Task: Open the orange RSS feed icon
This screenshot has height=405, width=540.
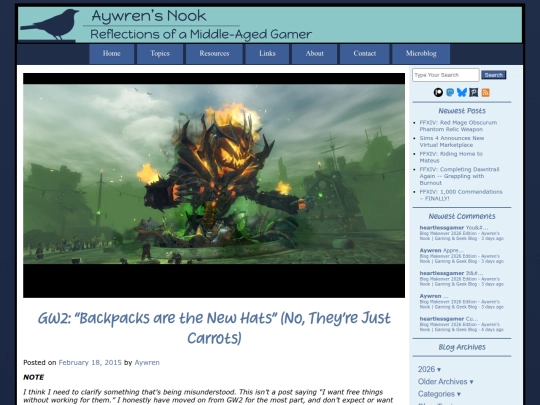Action: click(486, 92)
